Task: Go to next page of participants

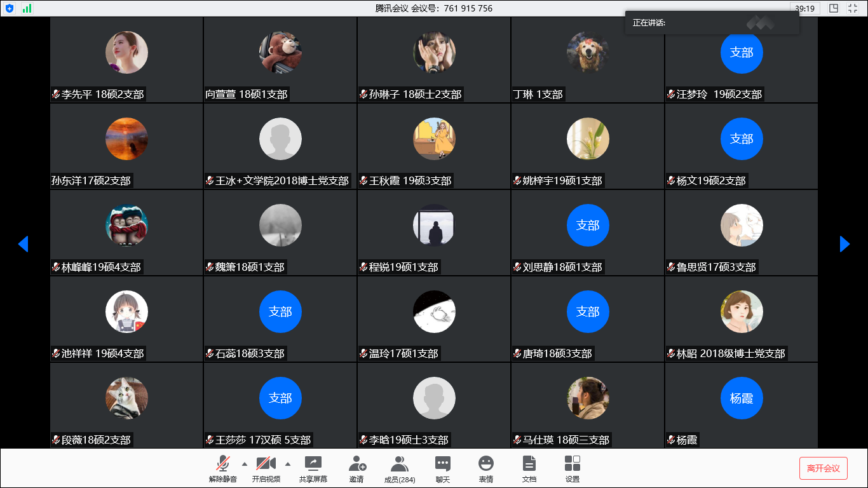Action: coord(844,244)
